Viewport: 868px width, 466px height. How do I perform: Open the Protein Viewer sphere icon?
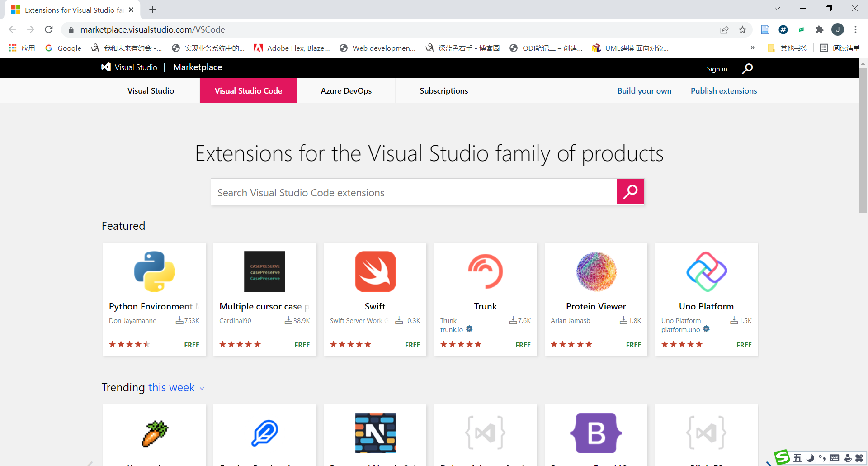click(596, 271)
